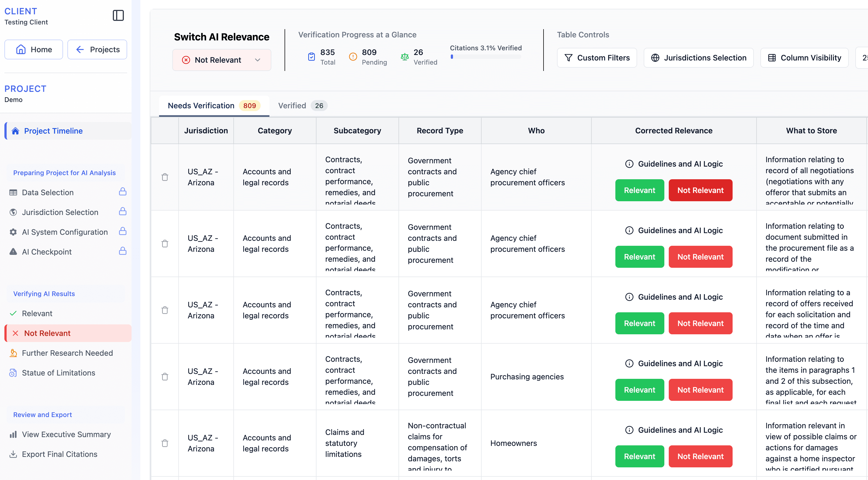The width and height of the screenshot is (868, 480).
Task: Select Further Research Needed in sidebar
Action: tap(67, 353)
